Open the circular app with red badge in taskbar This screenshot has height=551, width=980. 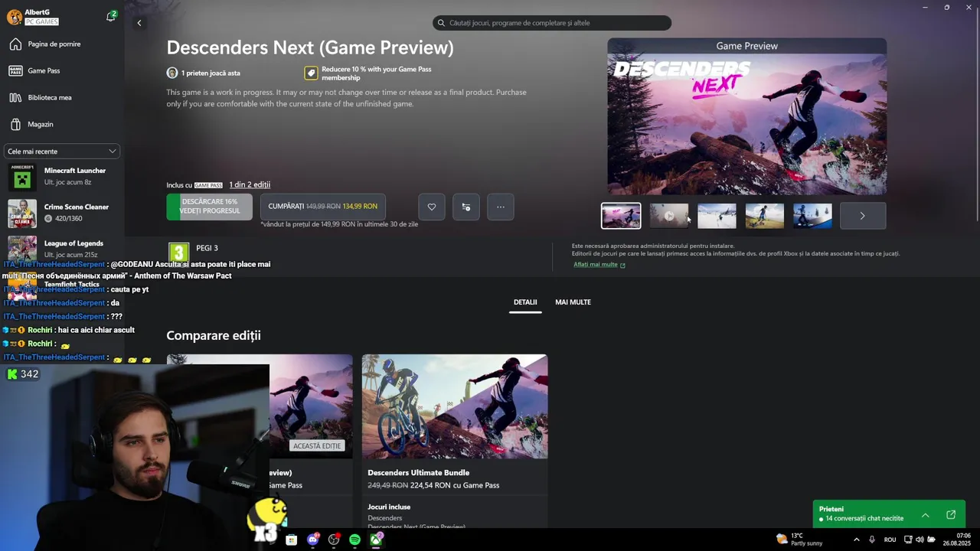pyautogui.click(x=334, y=540)
